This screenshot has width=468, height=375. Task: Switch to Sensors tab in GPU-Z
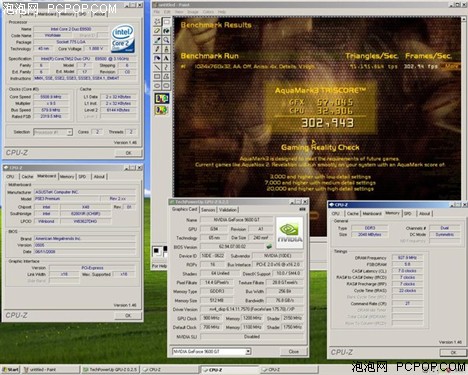coord(208,210)
